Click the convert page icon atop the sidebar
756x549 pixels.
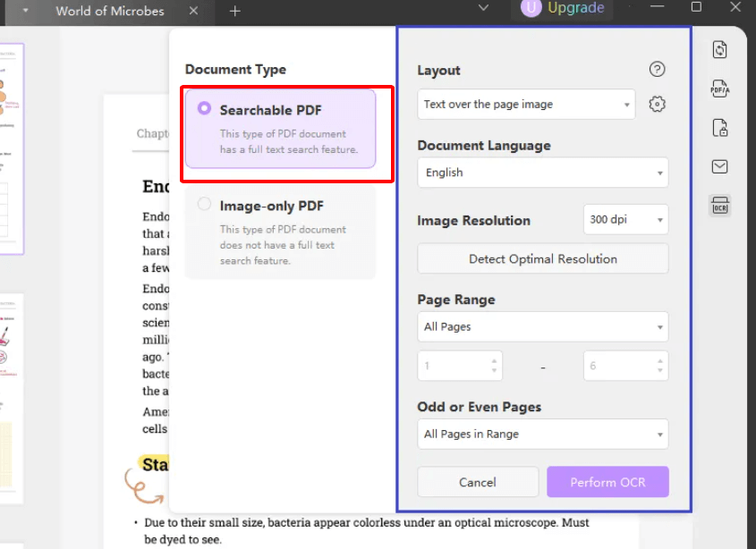point(719,51)
